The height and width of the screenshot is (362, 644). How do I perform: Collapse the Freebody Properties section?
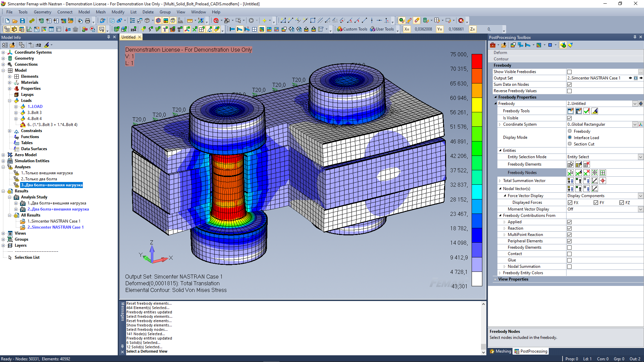point(495,97)
